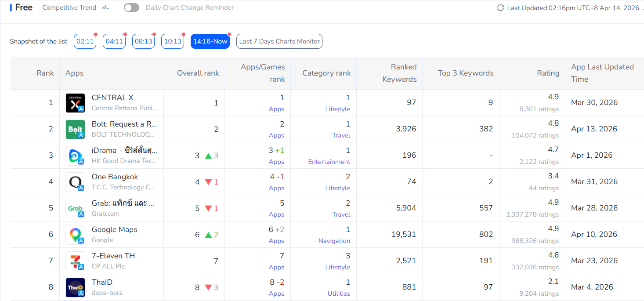The image size is (644, 301).
Task: Click the 7-Eleven TH app icon
Action: click(x=75, y=261)
